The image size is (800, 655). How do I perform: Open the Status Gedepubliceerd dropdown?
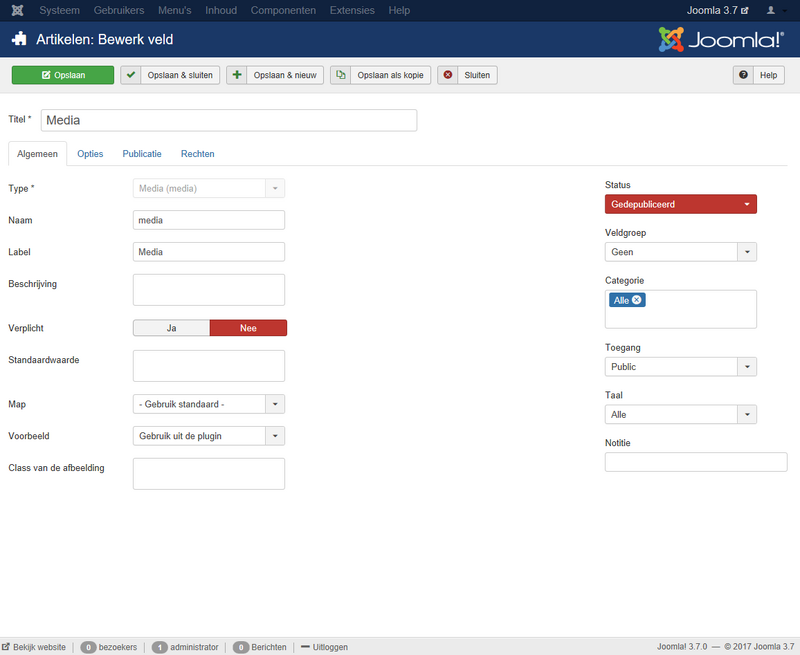(x=680, y=204)
